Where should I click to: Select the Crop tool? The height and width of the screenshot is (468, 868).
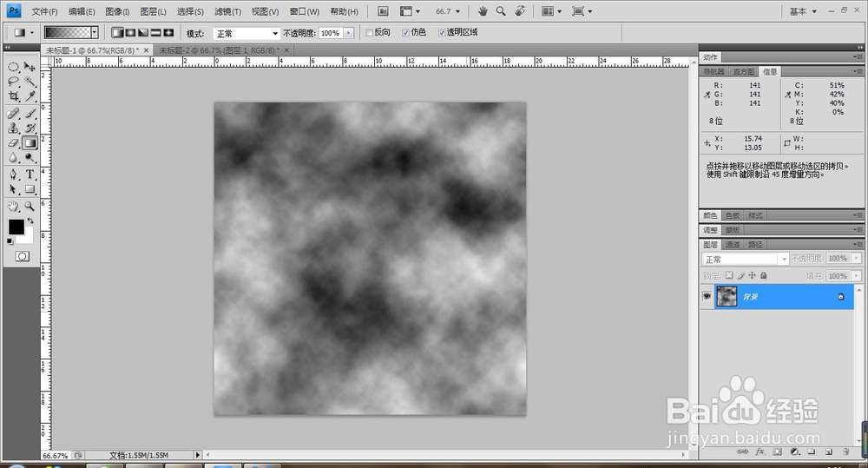(14, 96)
